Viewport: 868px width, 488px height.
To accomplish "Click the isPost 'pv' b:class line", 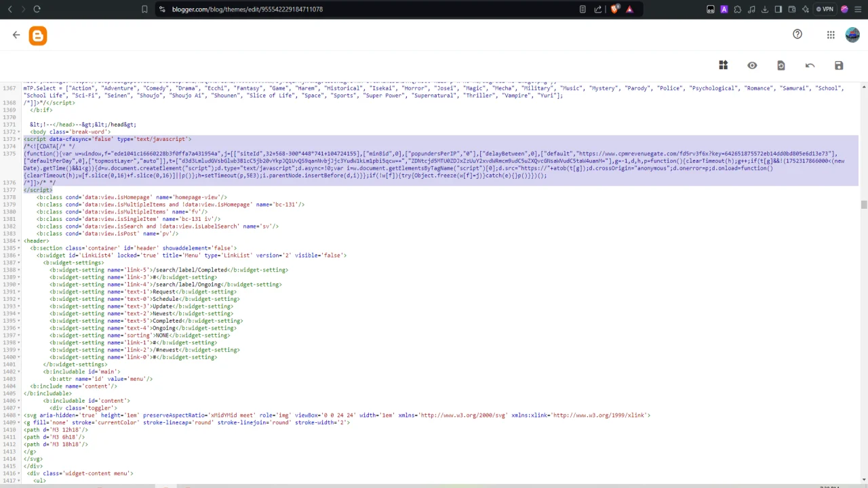I will (107, 234).
